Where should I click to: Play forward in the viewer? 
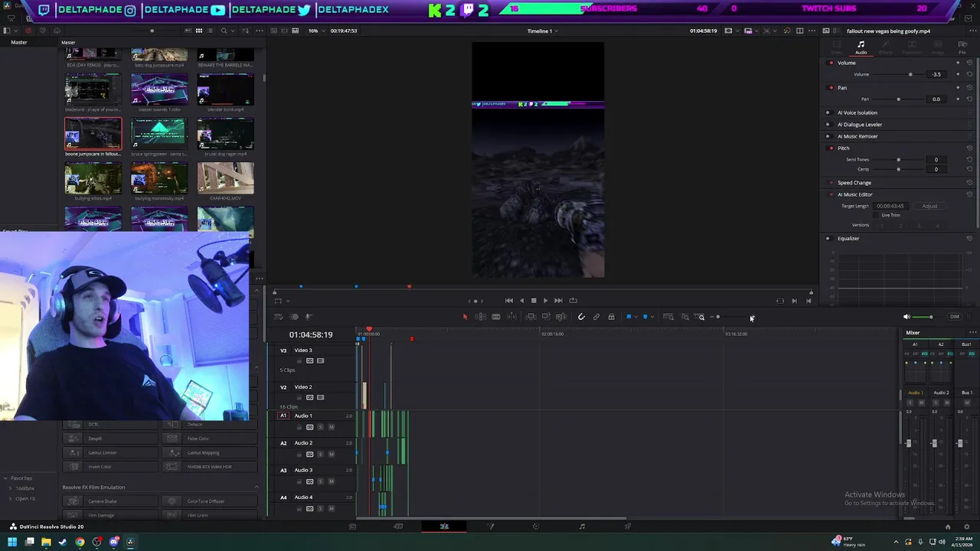(545, 301)
